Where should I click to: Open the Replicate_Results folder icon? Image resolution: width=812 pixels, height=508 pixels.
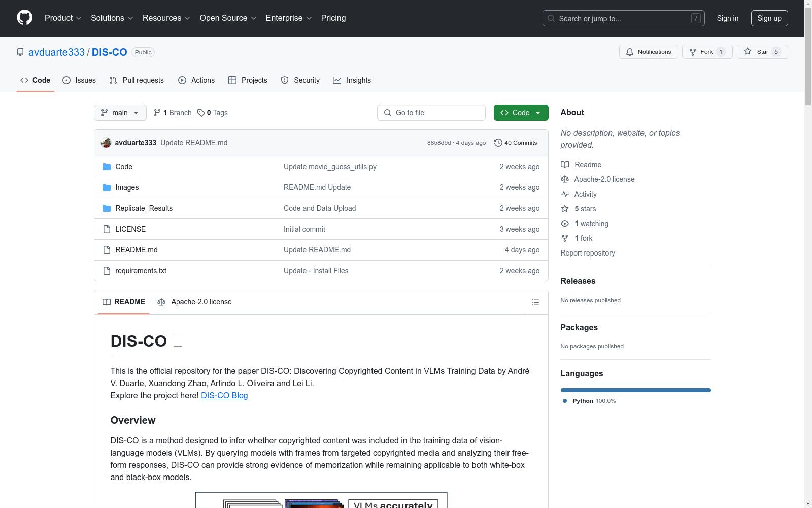pyautogui.click(x=107, y=208)
